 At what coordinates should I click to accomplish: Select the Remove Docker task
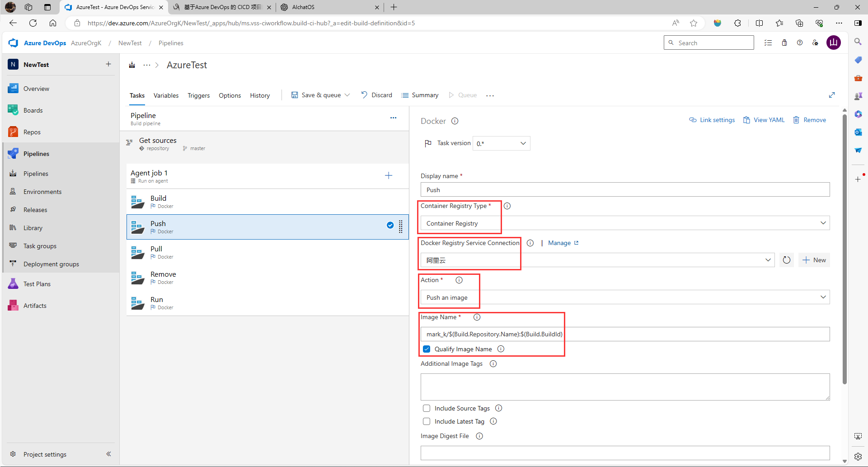click(x=267, y=278)
